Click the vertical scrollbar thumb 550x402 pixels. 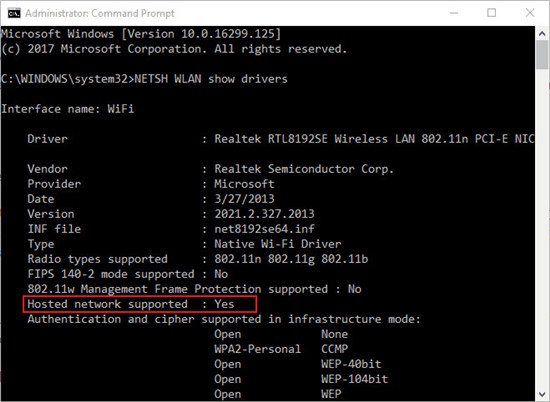(x=542, y=55)
